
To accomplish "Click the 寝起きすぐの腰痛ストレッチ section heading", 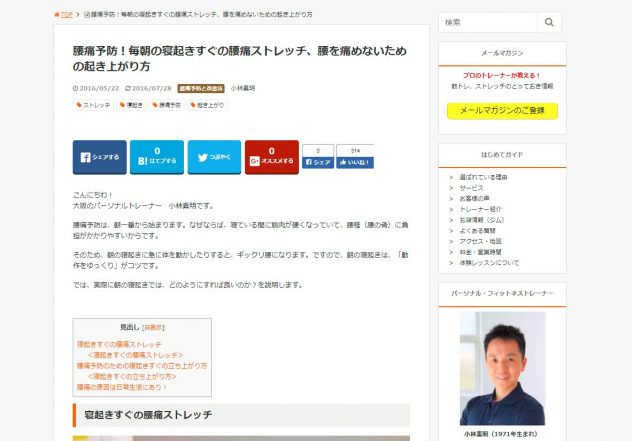I will click(x=241, y=415).
